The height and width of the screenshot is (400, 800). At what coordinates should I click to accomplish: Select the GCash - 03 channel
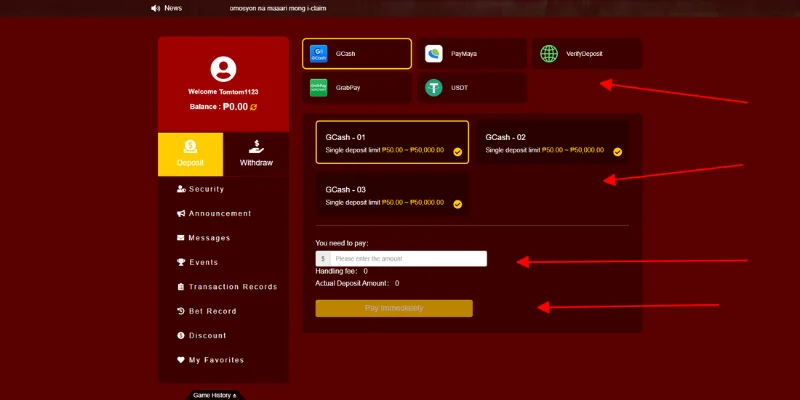[392, 195]
